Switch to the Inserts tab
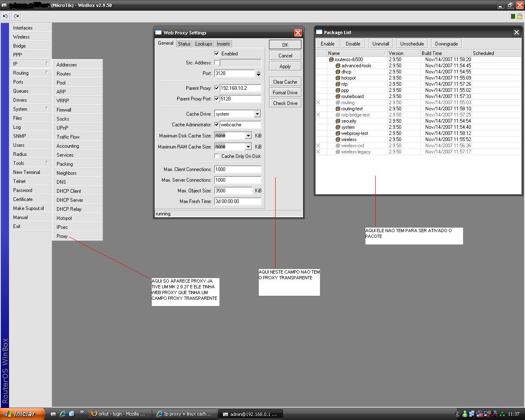The image size is (525, 420). coord(224,44)
